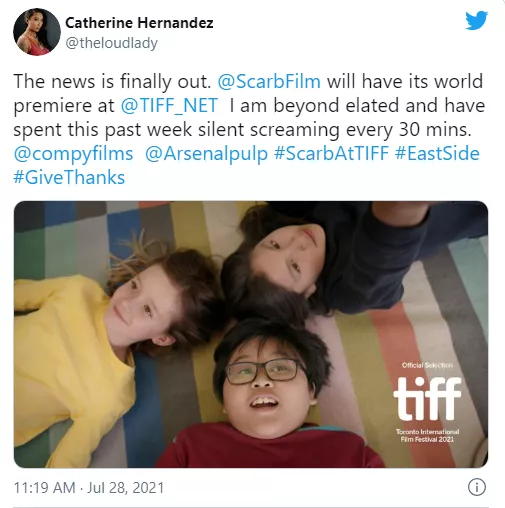The width and height of the screenshot is (505, 508).
Task: Click the @Arsenalpulp mention
Action: click(206, 154)
